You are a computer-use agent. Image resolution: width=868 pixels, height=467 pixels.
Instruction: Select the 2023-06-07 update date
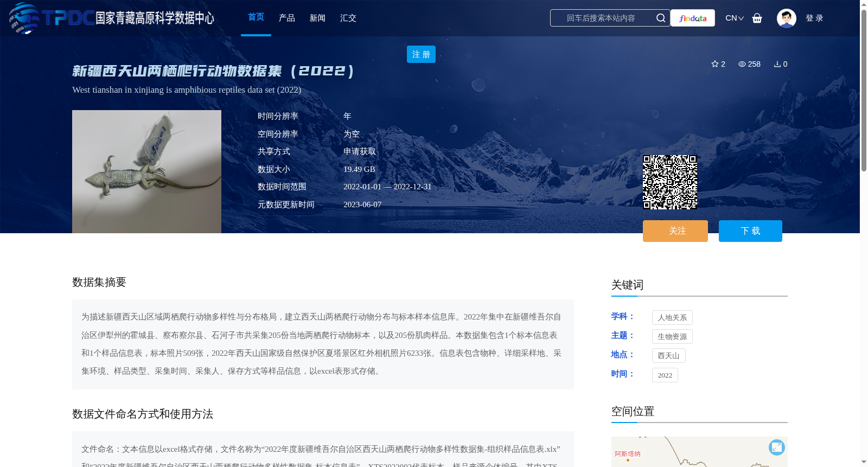(362, 204)
